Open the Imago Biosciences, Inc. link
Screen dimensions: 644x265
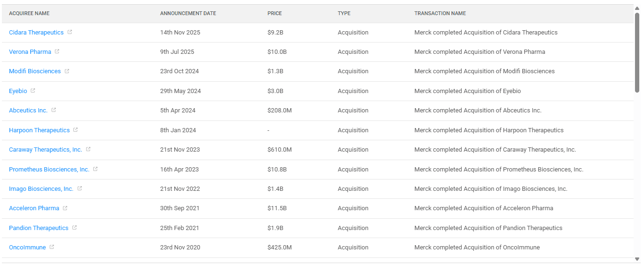41,189
